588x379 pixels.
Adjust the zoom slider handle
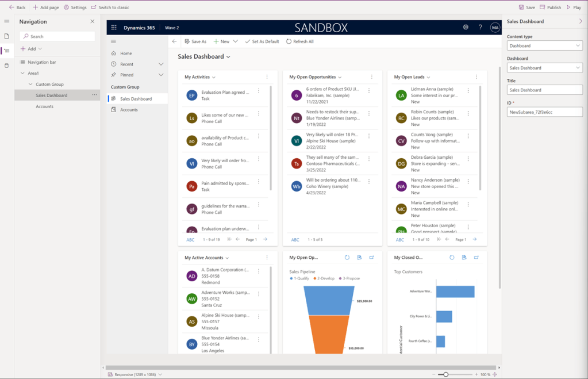[x=445, y=374]
